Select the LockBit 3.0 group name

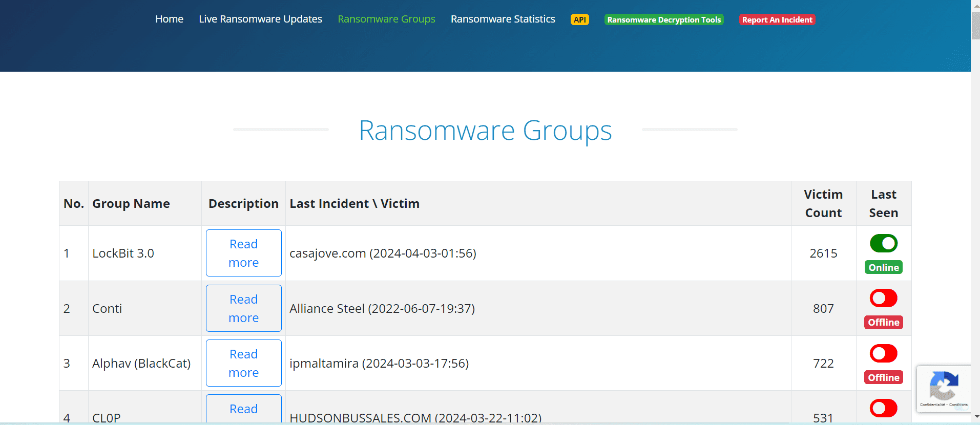point(123,253)
